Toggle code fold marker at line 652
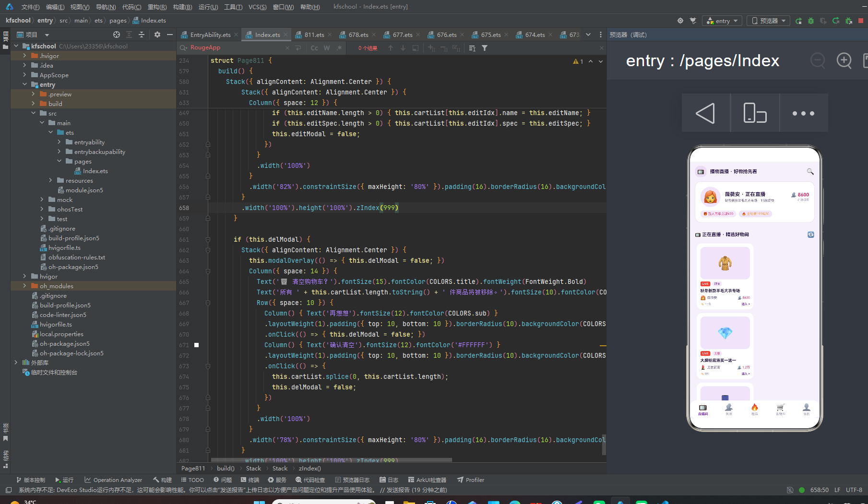868x504 pixels. pos(208,144)
